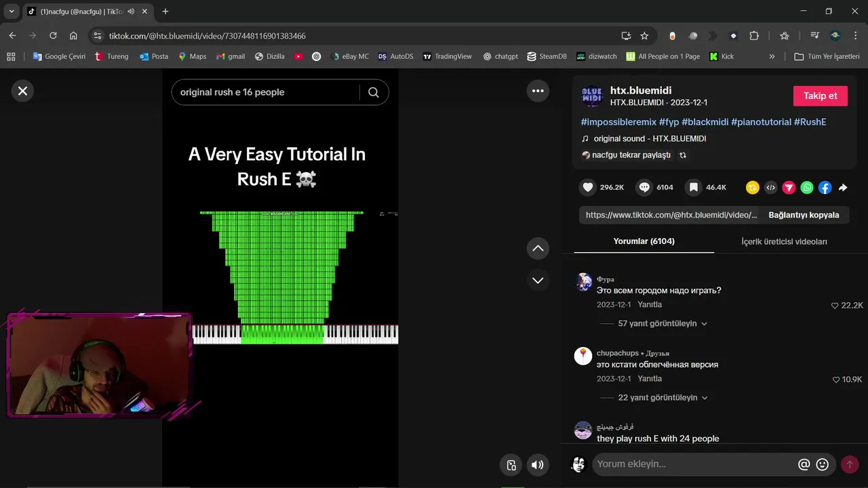The width and height of the screenshot is (868, 488).
Task: Switch to İçerik üretici videoları tab
Action: point(784,242)
